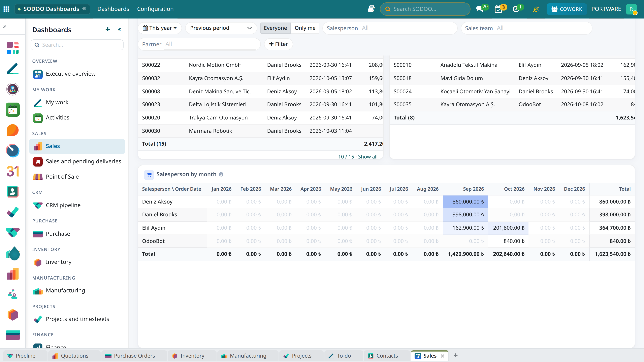Open the discuss messages icon with badge 20
This screenshot has width=644, height=362.
(x=480, y=9)
